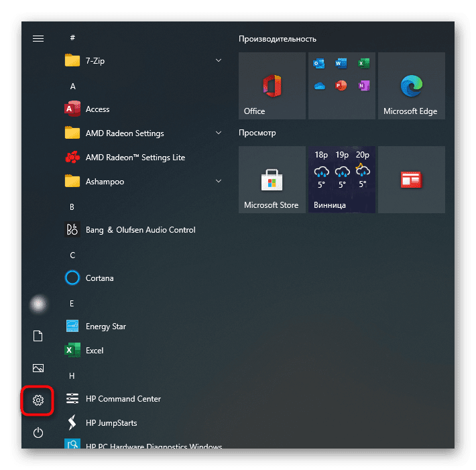Screen dimensions: 476x470
Task: Click the C letter header
Action: point(72,255)
